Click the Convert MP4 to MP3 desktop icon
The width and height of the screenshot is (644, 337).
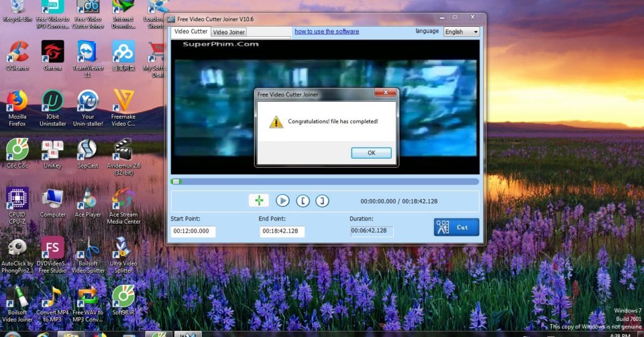coord(53,304)
